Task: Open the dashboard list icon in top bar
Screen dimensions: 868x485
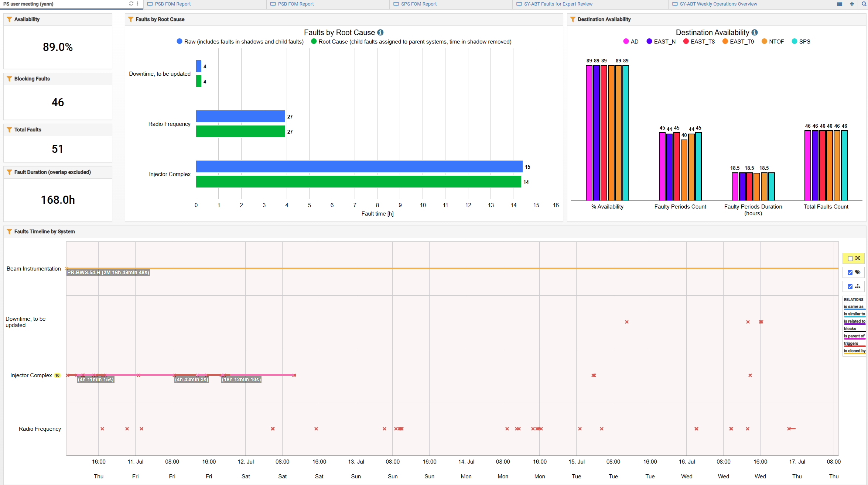Action: click(840, 4)
